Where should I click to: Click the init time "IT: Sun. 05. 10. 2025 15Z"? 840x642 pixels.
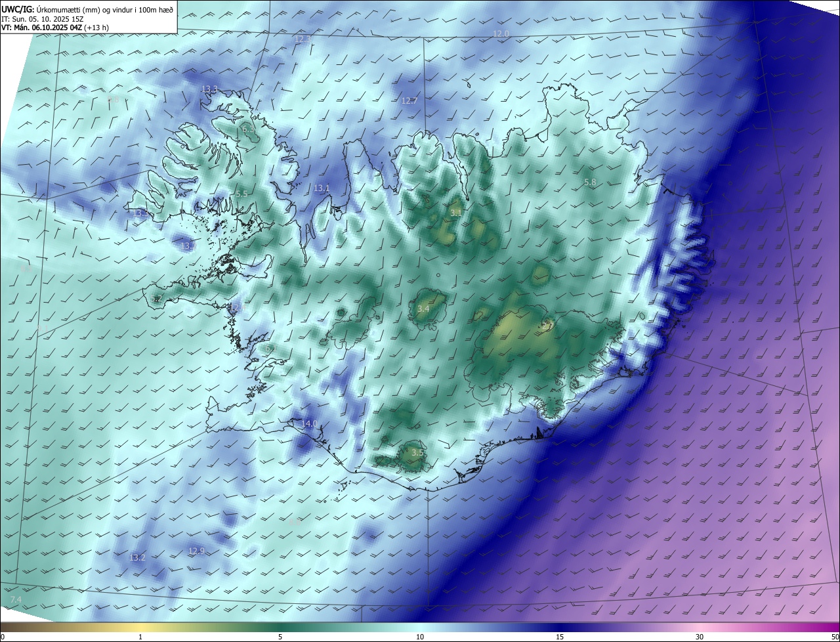[x=42, y=19]
